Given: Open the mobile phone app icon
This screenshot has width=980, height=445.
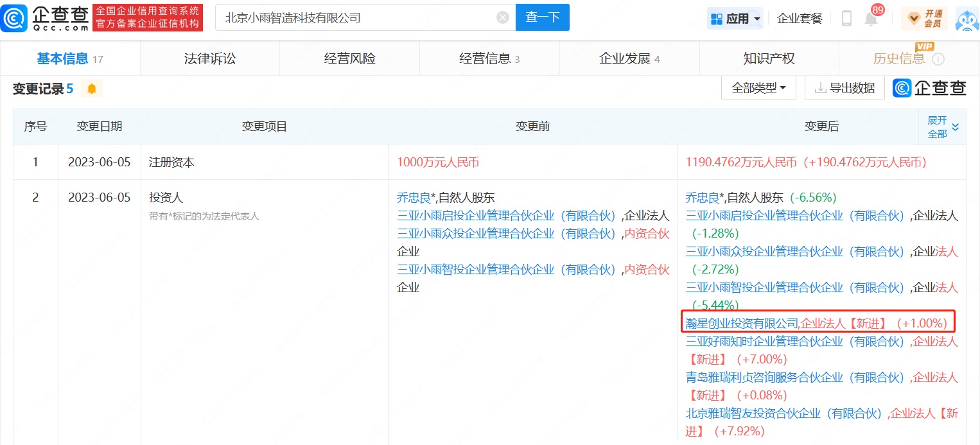Looking at the screenshot, I should [846, 18].
